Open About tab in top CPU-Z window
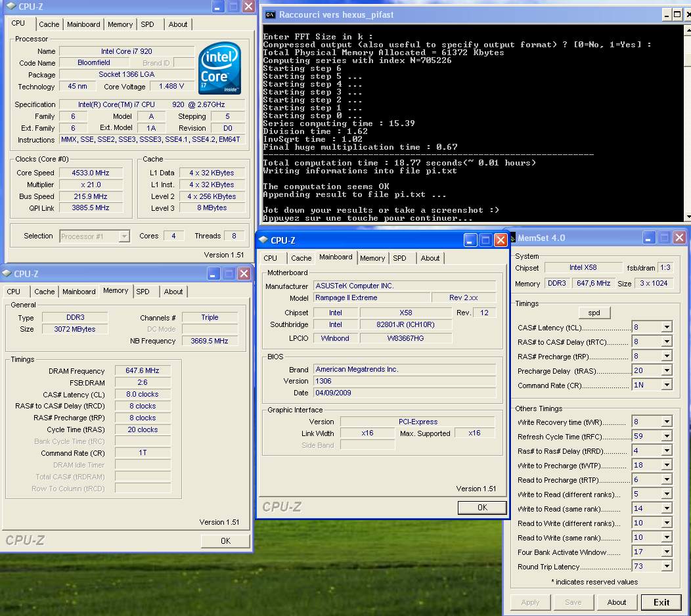The height and width of the screenshot is (616, 691). pyautogui.click(x=177, y=24)
